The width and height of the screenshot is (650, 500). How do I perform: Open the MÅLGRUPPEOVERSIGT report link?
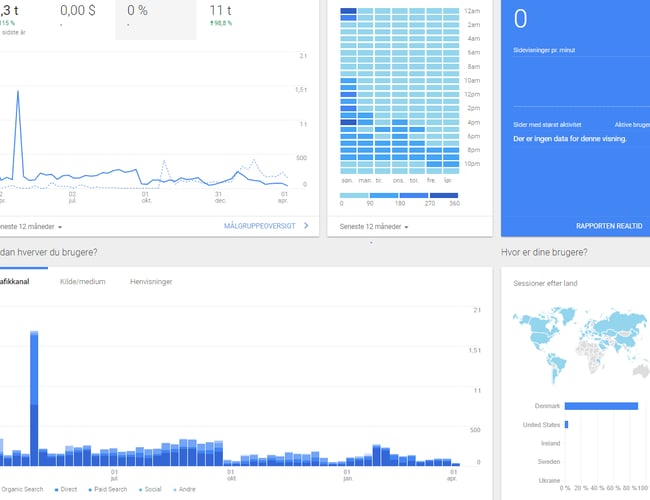coord(260,226)
